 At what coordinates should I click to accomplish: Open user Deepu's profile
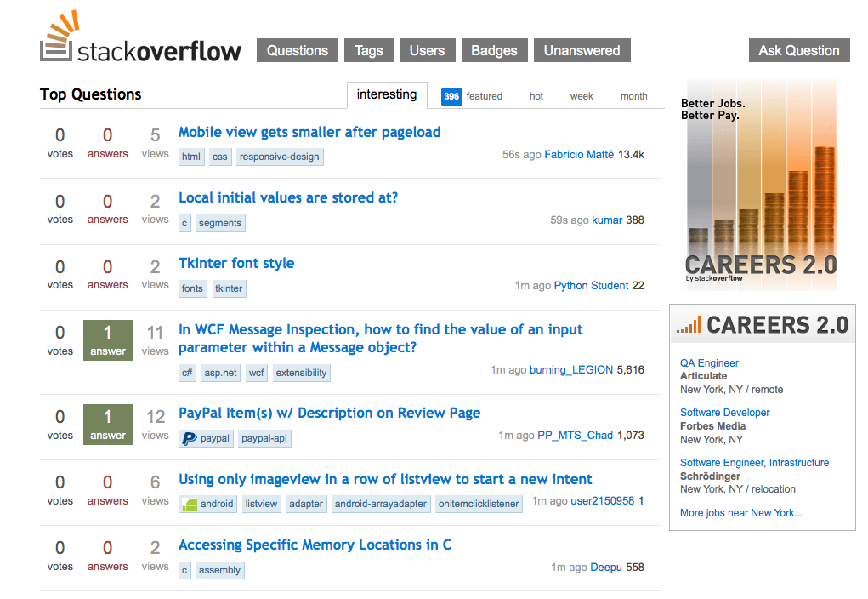click(606, 567)
